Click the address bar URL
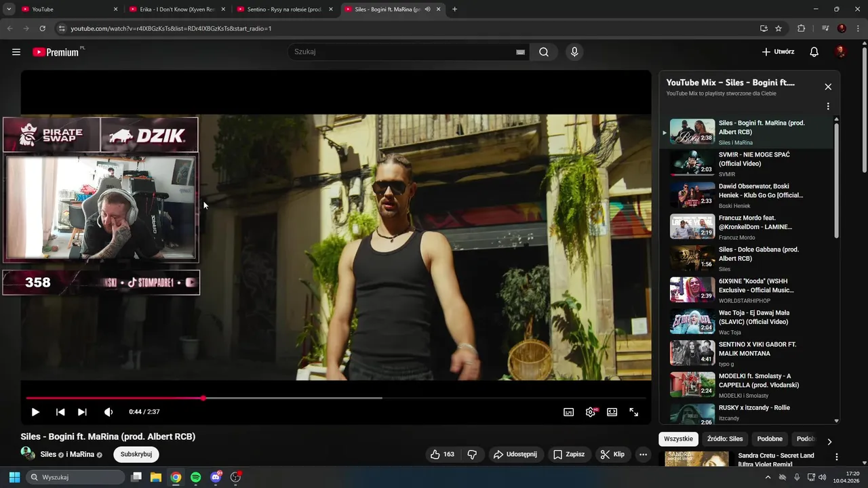 (x=171, y=28)
